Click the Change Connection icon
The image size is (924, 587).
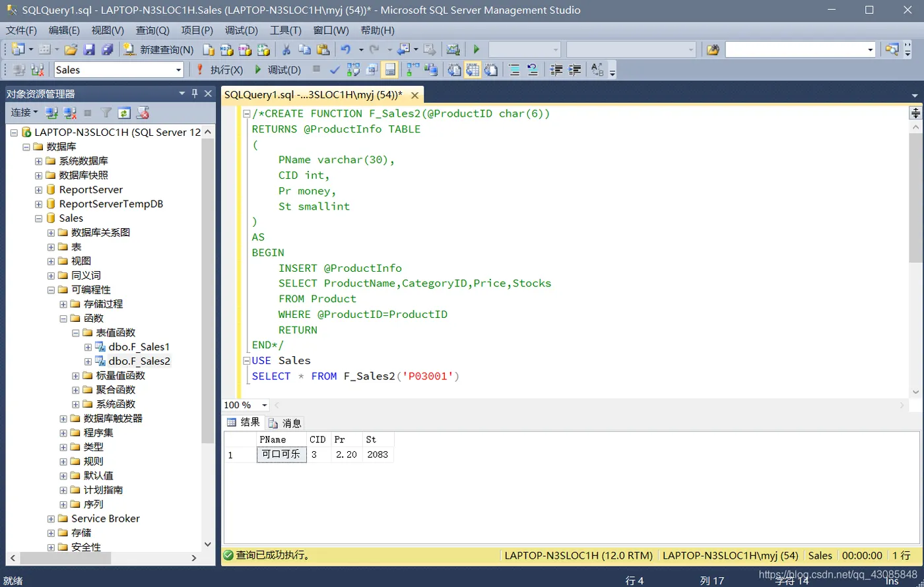37,70
